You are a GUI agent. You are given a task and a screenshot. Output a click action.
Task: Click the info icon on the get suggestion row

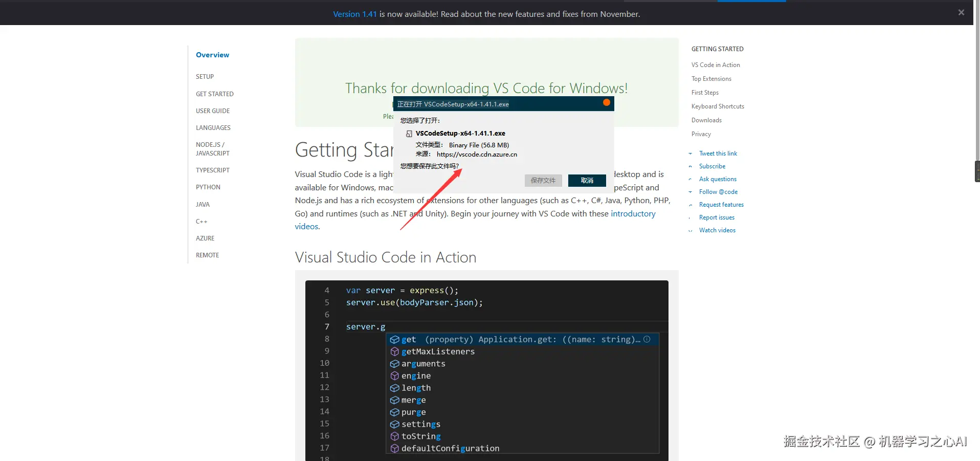click(647, 339)
